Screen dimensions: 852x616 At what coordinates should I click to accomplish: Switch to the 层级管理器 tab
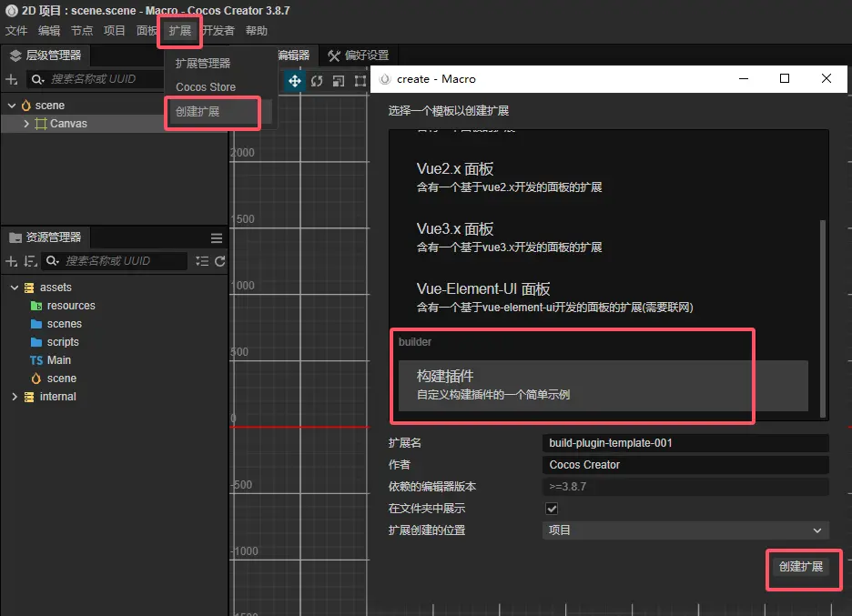[x=46, y=56]
